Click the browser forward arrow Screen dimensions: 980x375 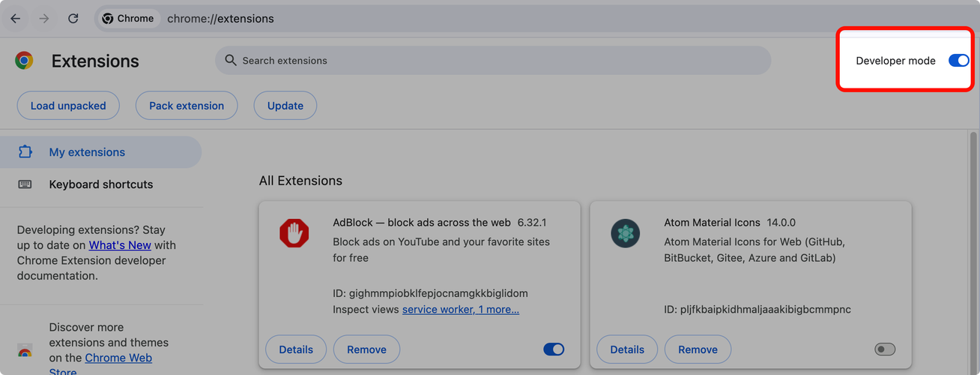(x=43, y=19)
